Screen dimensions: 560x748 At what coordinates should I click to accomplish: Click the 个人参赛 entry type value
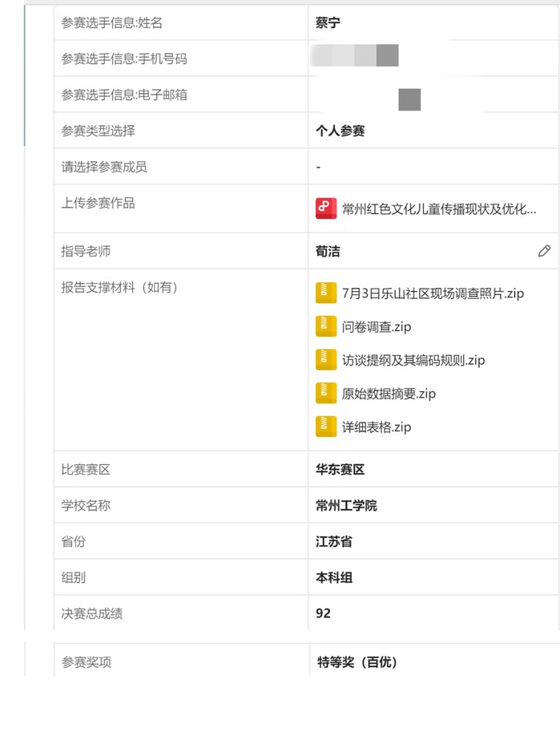pyautogui.click(x=340, y=131)
